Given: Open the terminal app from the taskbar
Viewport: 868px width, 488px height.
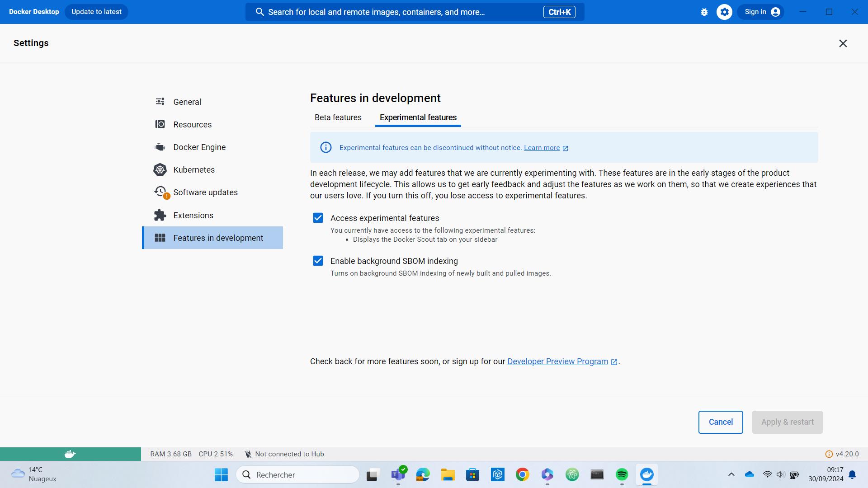Looking at the screenshot, I should coord(597,474).
